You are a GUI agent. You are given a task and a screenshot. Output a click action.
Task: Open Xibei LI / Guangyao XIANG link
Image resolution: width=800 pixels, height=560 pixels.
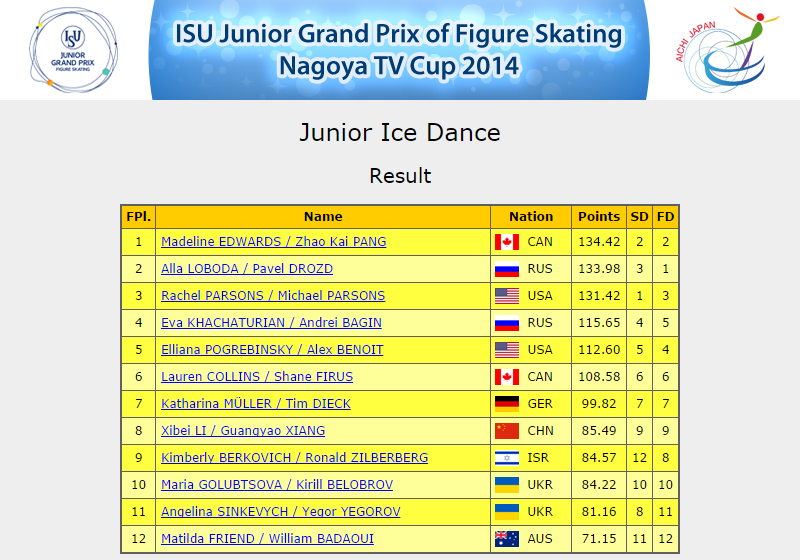pyautogui.click(x=243, y=431)
